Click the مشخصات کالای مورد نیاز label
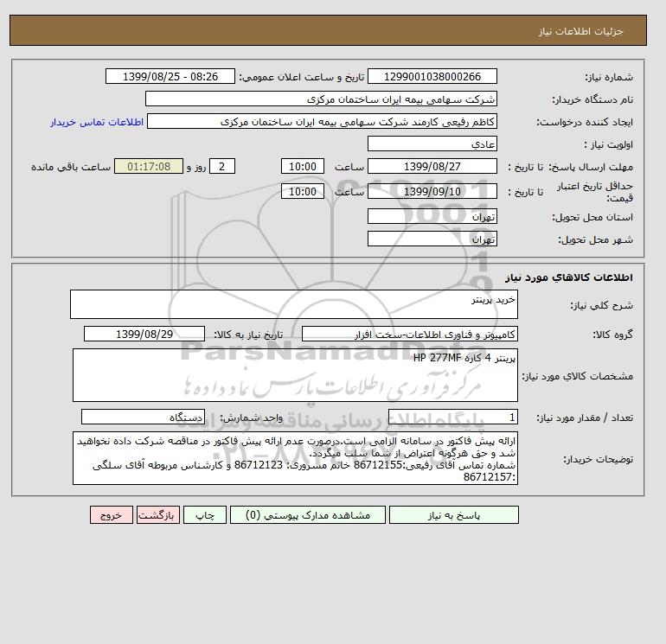This screenshot has height=644, width=666. click(577, 376)
